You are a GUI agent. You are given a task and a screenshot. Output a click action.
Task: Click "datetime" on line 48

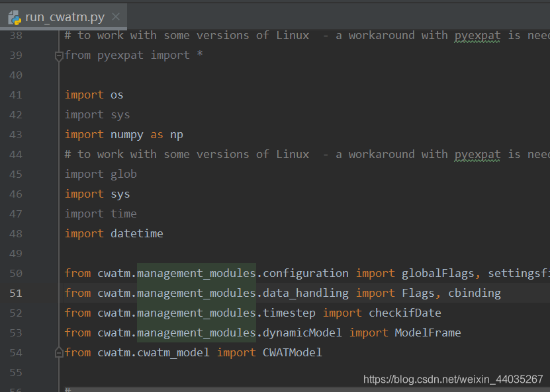point(137,233)
